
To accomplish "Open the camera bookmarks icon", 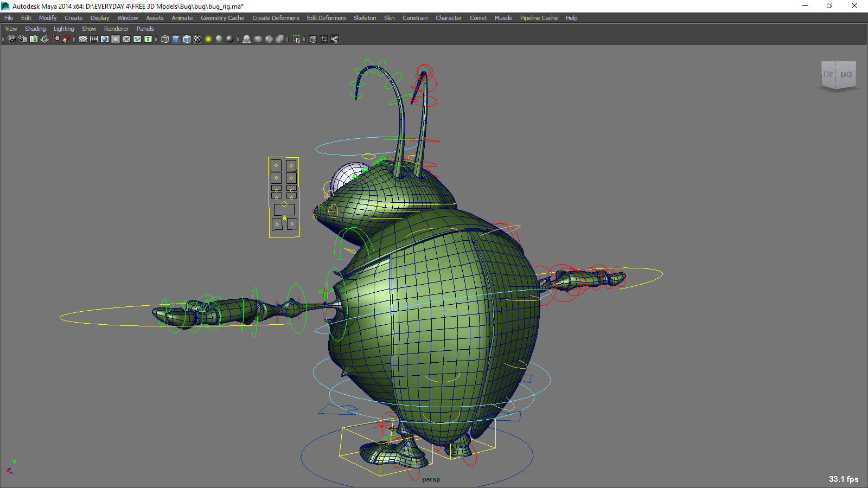I will [33, 39].
